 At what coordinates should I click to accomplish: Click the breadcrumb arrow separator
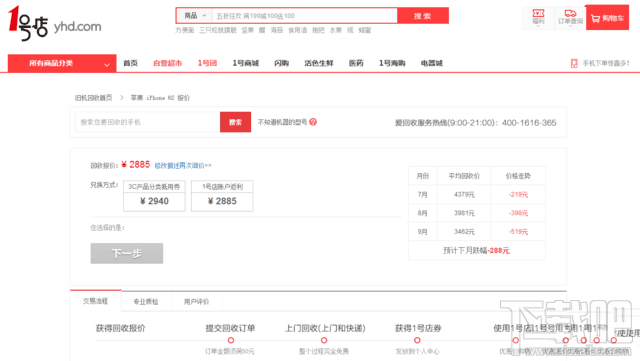point(122,98)
